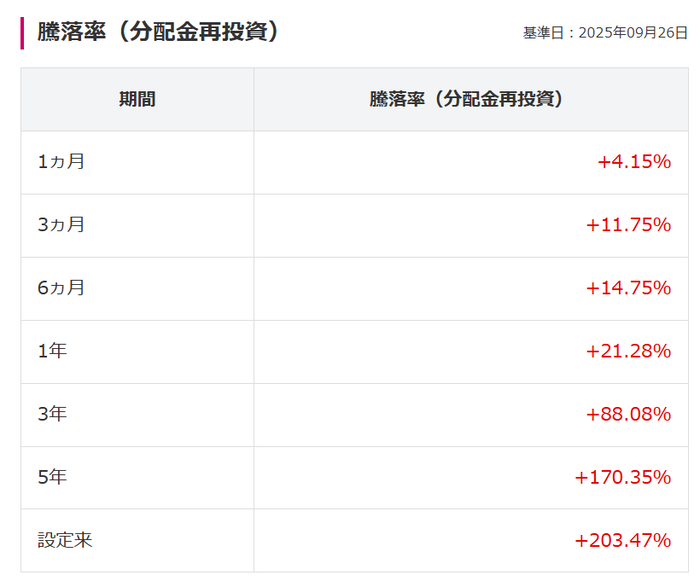Click the +14.75% return value

pyautogui.click(x=628, y=288)
